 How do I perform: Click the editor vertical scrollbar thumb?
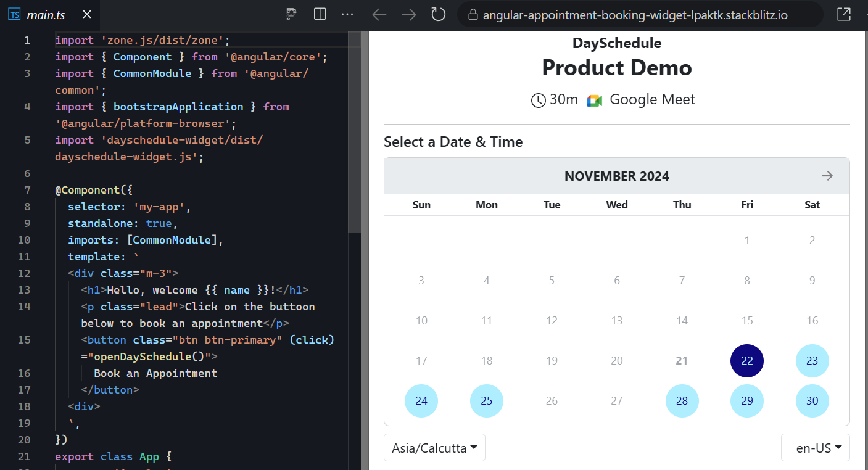[354, 133]
